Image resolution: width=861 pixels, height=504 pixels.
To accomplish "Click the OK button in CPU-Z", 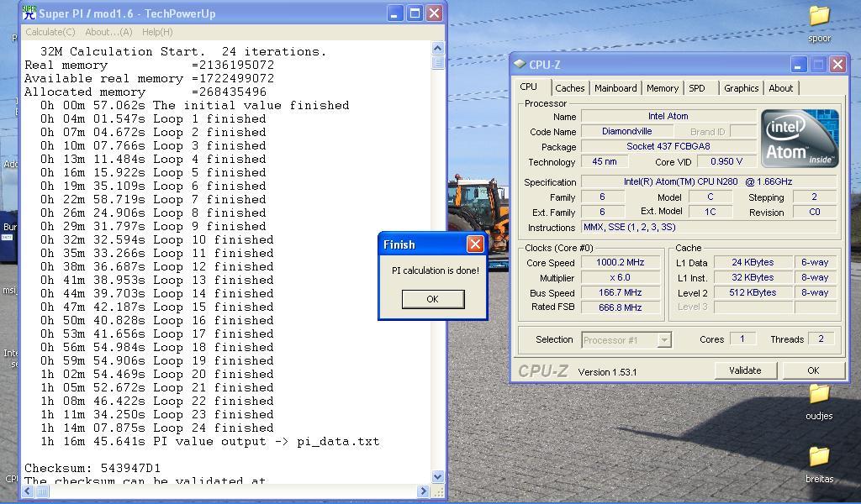I will 813,370.
